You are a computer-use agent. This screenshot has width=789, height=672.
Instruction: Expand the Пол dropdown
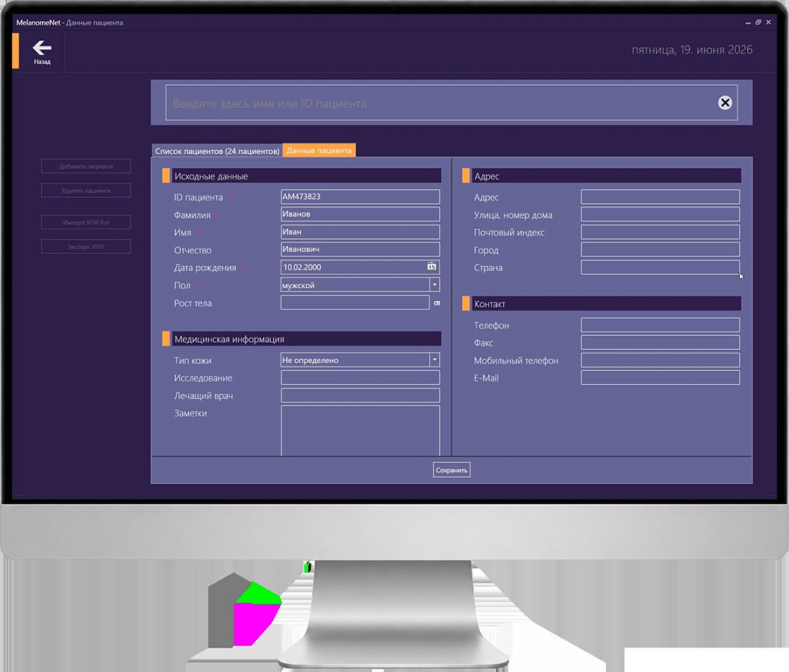pyautogui.click(x=434, y=285)
